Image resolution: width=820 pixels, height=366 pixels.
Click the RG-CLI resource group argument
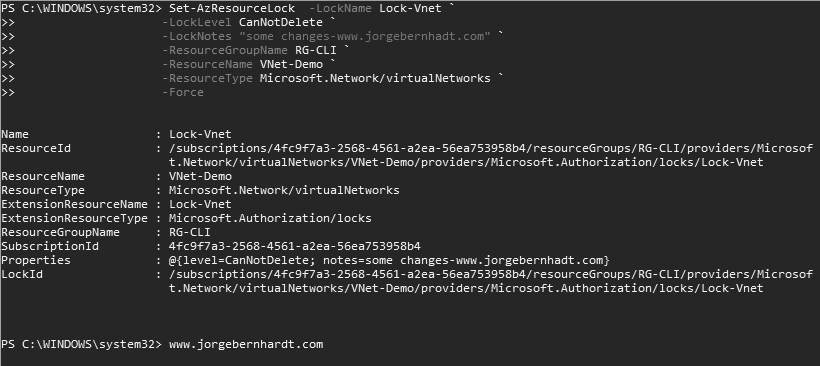316,50
